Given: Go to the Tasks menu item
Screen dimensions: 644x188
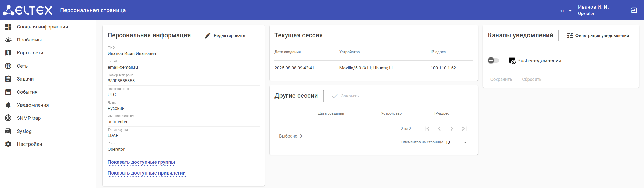Looking at the screenshot, I should pos(25,79).
